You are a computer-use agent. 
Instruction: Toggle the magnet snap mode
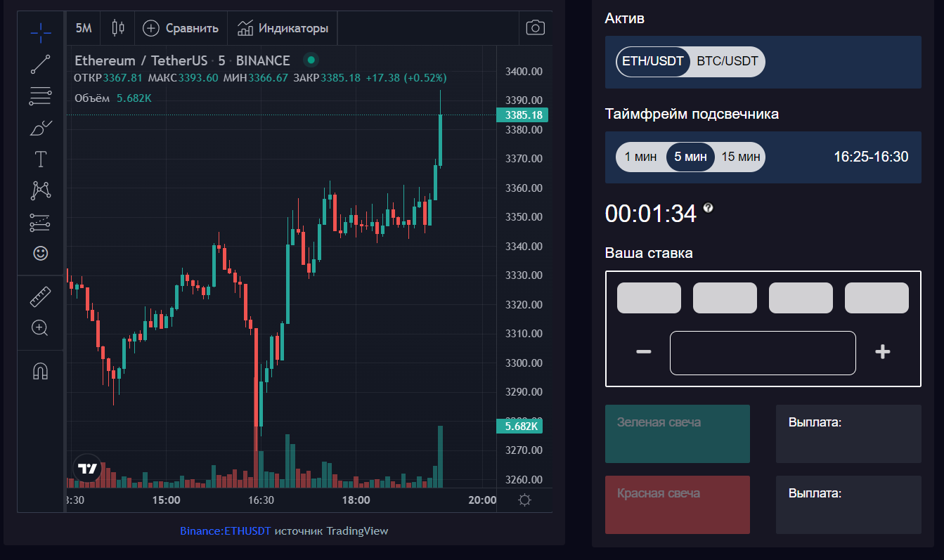tap(41, 370)
